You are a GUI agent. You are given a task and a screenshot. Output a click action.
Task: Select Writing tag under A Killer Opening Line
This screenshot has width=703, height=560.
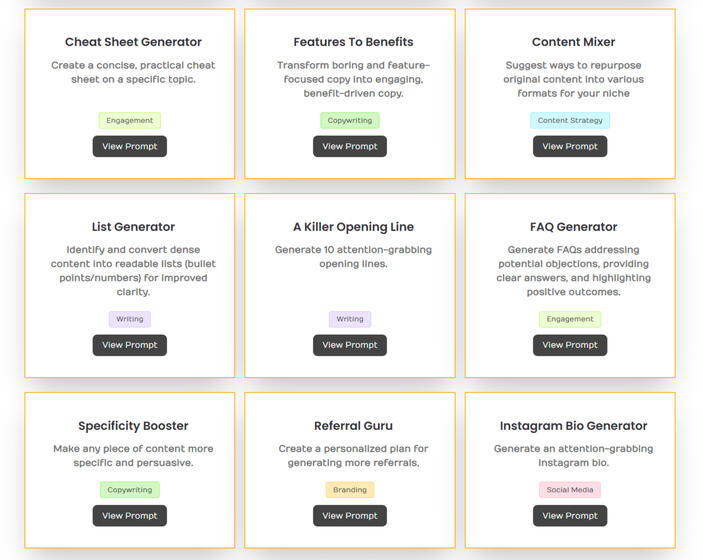click(x=350, y=319)
